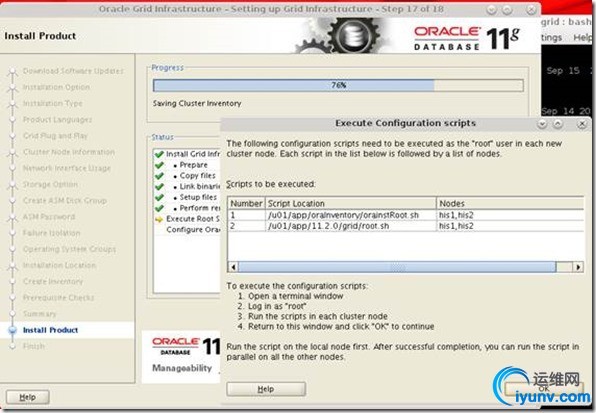
Task: Select the /u01/app/11.2.0/grid/root.sh row
Action: (406, 226)
